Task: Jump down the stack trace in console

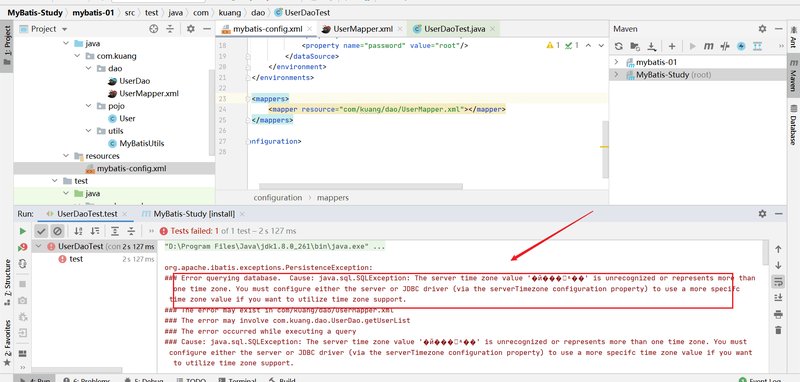Action: (x=778, y=265)
